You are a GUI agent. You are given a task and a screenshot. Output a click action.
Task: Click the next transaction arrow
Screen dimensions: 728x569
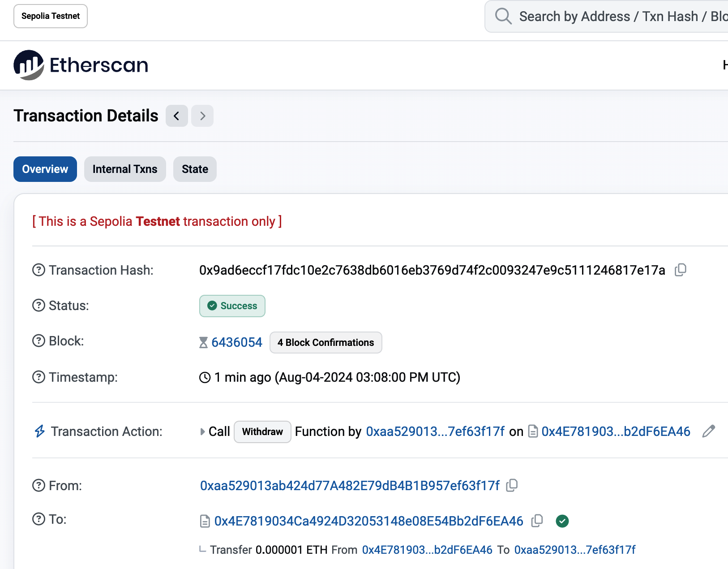point(202,116)
